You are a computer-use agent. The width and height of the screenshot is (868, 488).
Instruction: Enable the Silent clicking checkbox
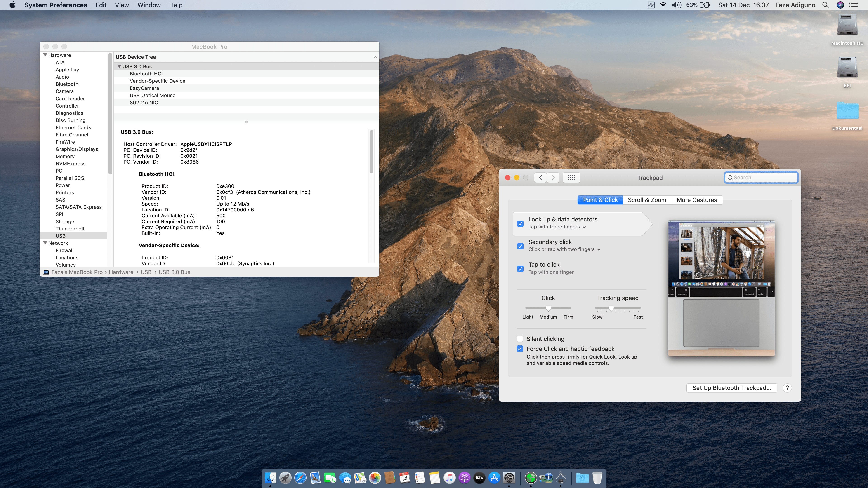click(x=520, y=339)
